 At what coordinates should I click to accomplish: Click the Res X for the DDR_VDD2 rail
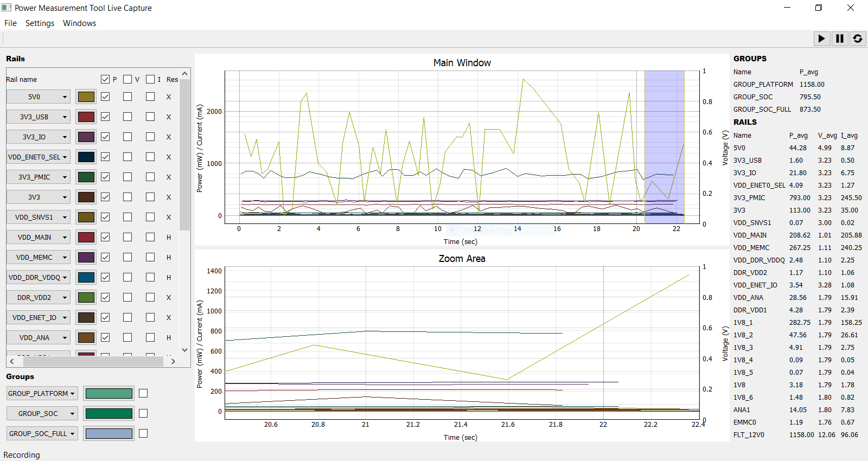169,298
